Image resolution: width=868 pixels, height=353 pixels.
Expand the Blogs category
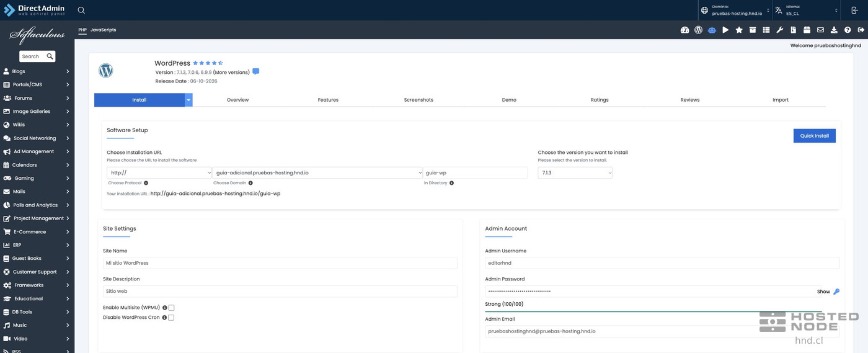[x=37, y=71]
